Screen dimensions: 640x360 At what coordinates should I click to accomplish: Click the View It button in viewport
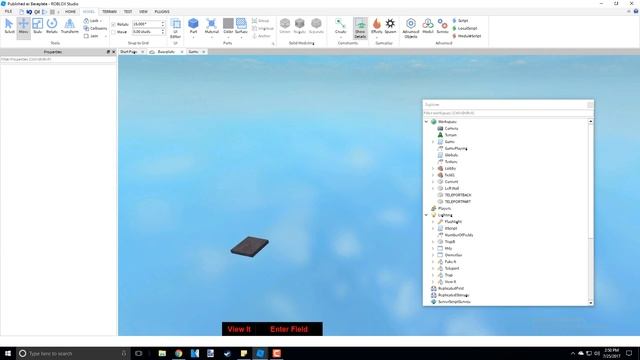[239, 329]
